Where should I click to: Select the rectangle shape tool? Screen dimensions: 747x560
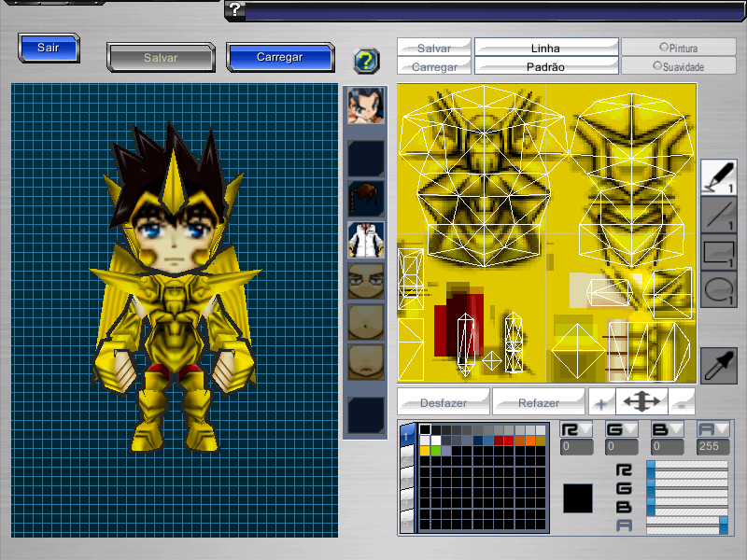pos(719,252)
